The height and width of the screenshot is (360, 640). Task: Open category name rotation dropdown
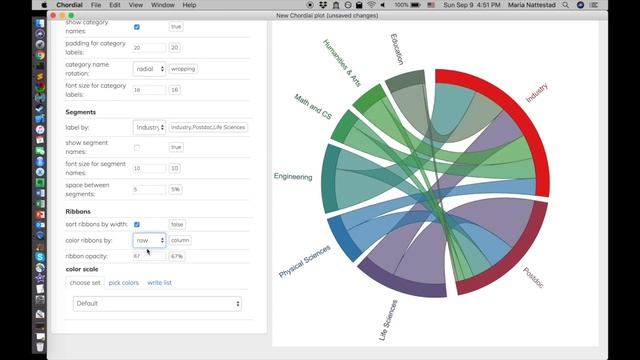click(149, 69)
